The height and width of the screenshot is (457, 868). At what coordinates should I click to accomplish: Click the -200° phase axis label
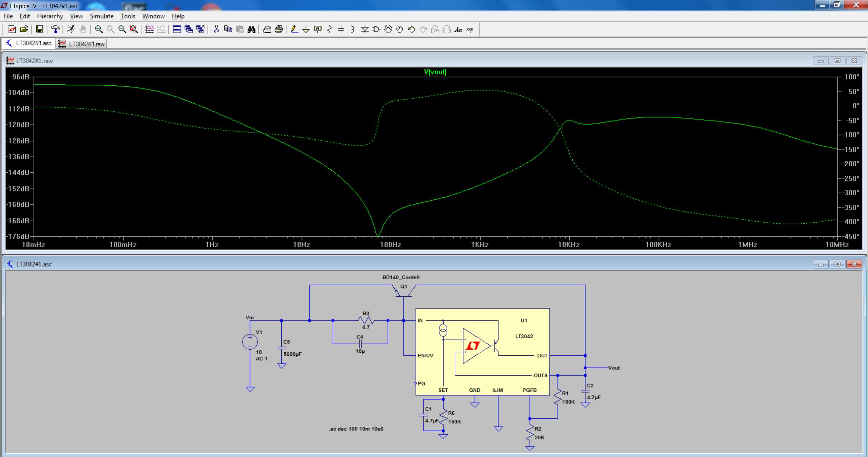[x=851, y=164]
